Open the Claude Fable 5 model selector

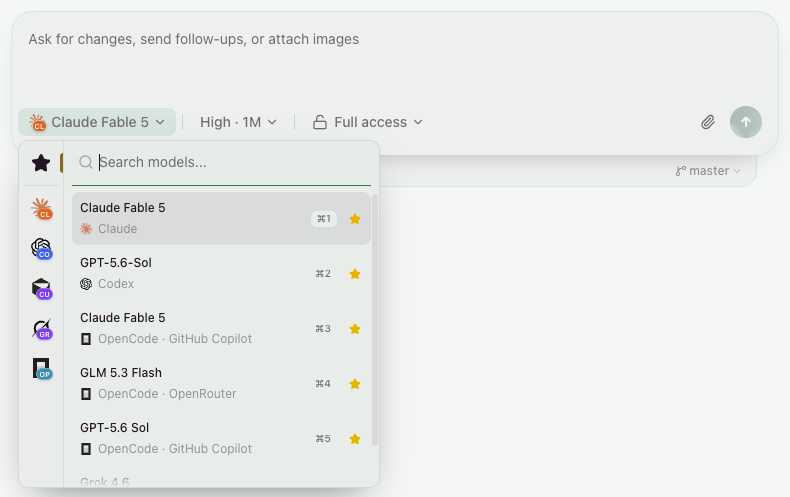pyautogui.click(x=97, y=122)
